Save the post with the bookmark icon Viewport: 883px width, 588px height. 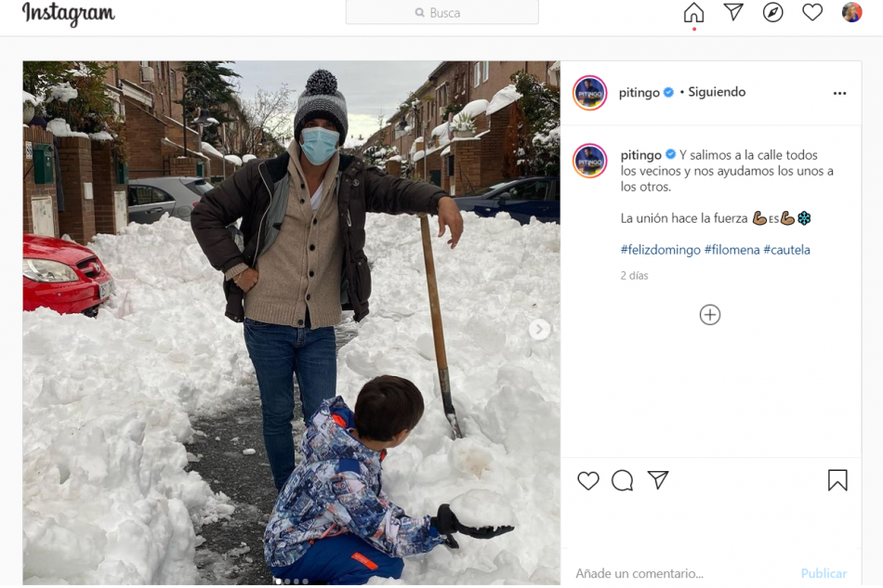[x=837, y=480]
